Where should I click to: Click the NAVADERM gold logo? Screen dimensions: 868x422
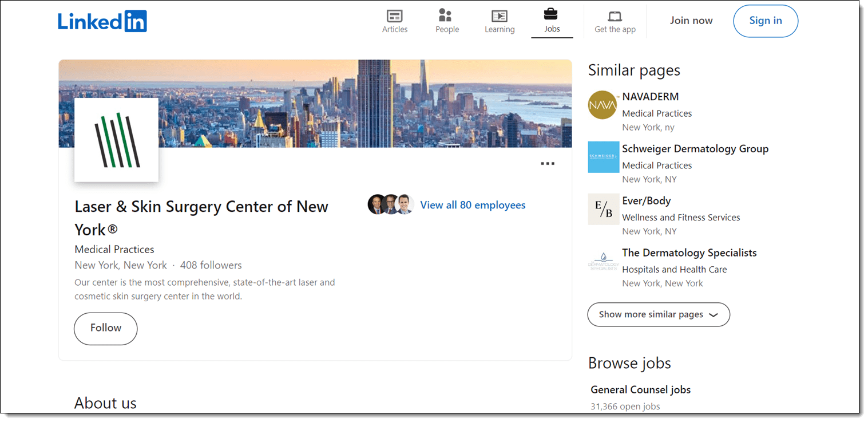coord(603,105)
